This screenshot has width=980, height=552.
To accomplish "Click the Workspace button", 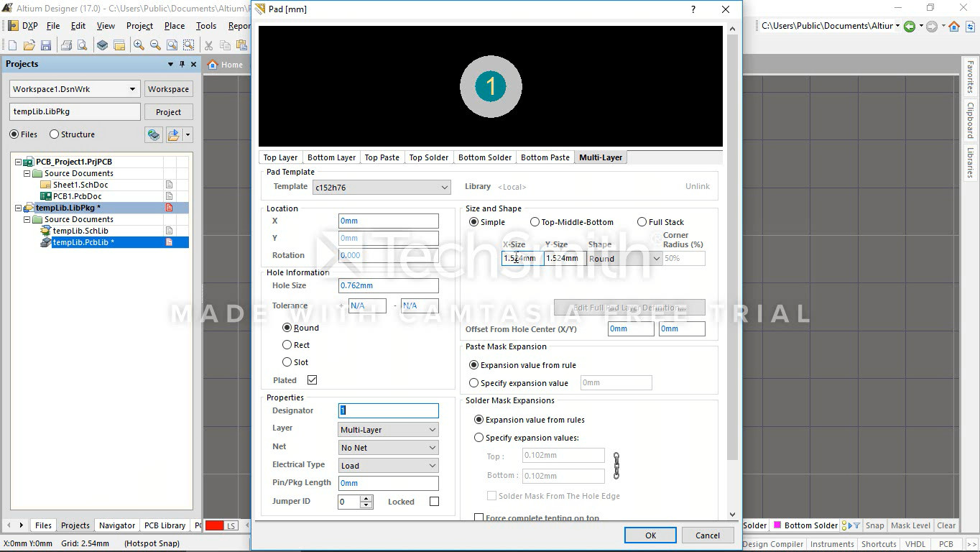I will click(168, 89).
